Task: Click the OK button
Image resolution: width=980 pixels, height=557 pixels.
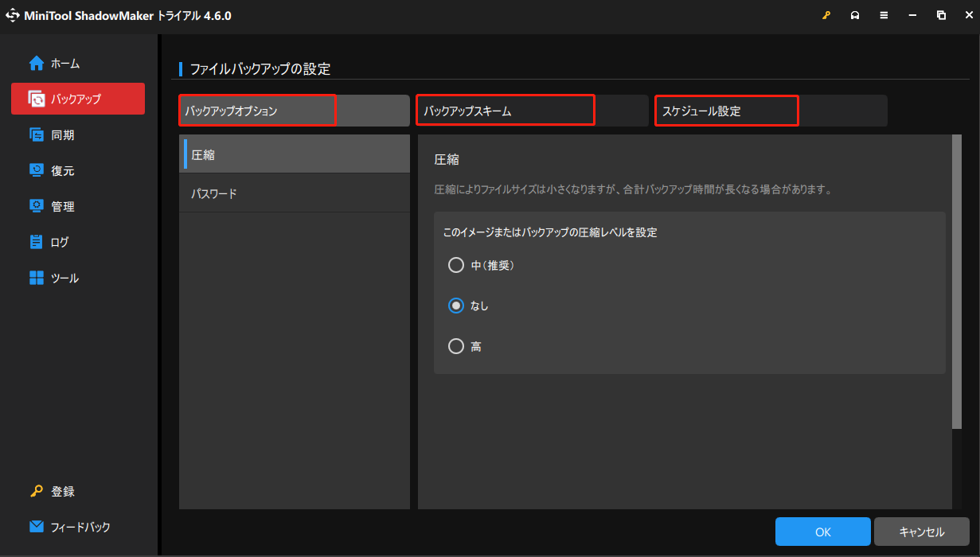Action: (x=823, y=532)
